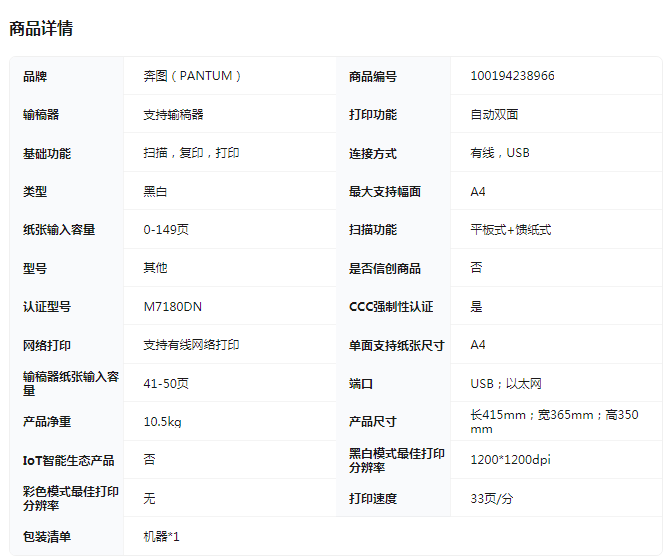This screenshot has width=670, height=559.
Task: Click the 打印功能 value 自动双面
Action: tap(494, 115)
